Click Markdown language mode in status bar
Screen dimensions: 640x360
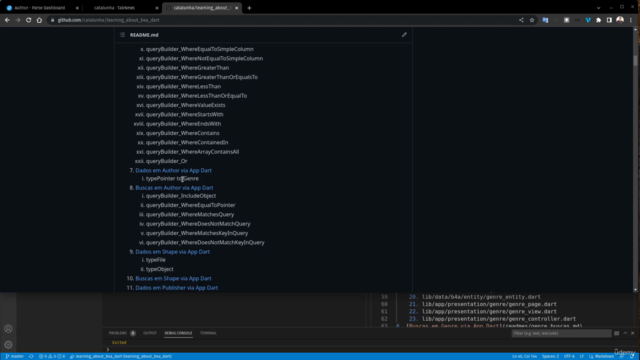(604, 356)
